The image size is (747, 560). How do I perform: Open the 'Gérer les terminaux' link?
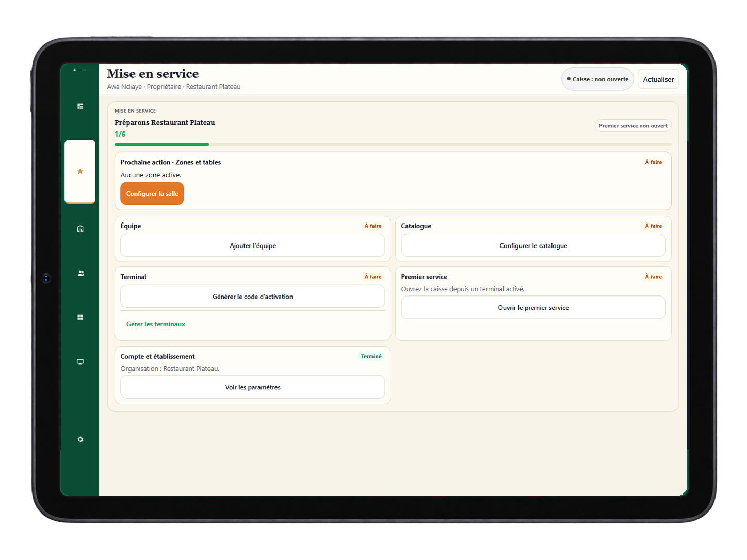coord(156,324)
